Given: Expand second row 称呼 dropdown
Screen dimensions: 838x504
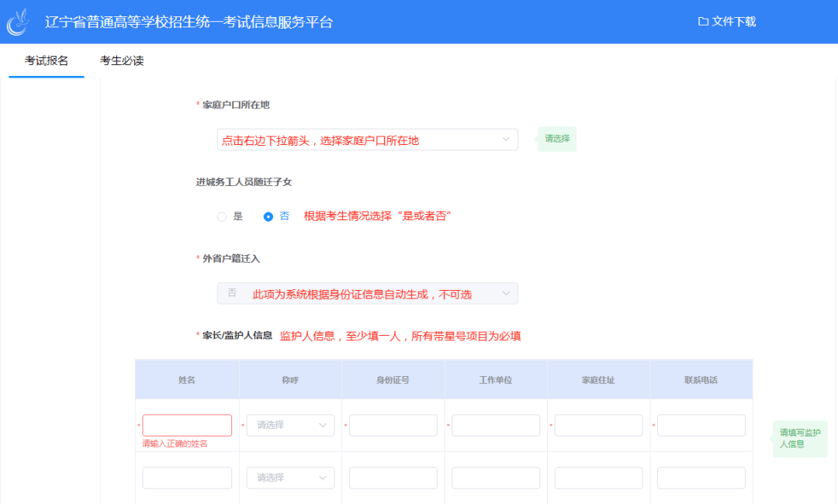Looking at the screenshot, I should click(x=290, y=478).
